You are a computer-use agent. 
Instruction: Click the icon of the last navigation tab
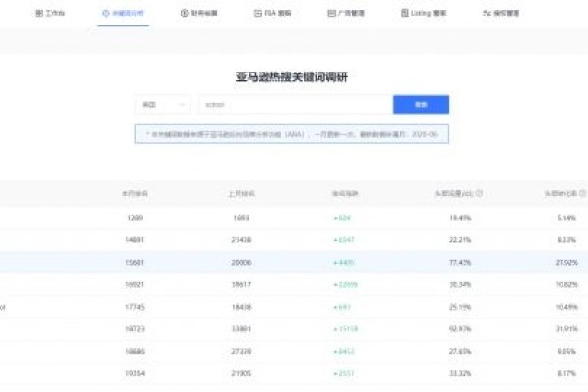pyautogui.click(x=486, y=13)
